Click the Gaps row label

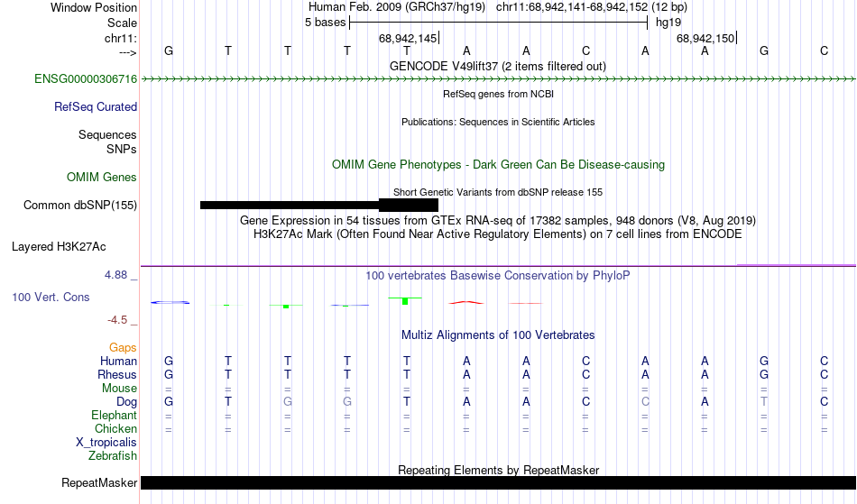[x=123, y=348]
